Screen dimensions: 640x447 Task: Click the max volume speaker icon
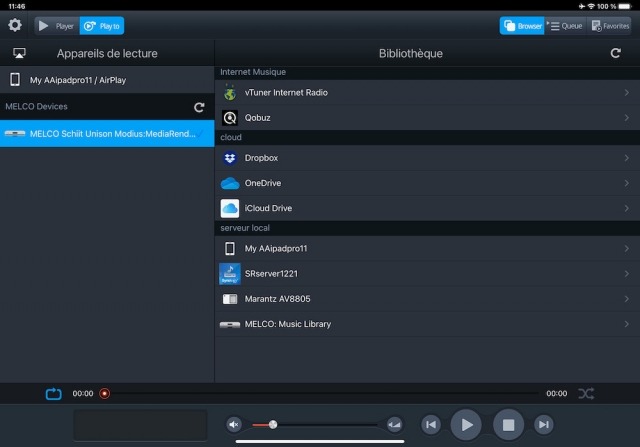[395, 425]
